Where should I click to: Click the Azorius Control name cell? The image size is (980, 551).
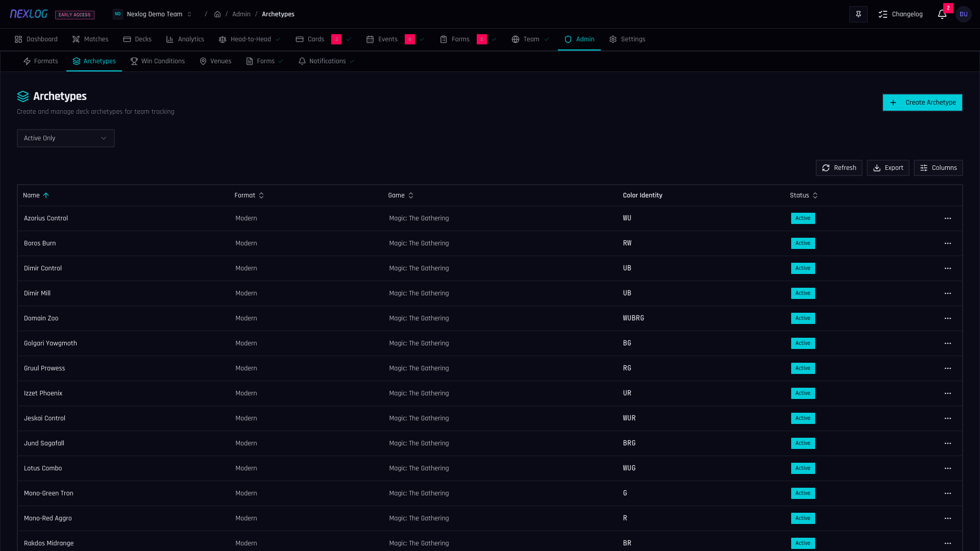click(46, 218)
